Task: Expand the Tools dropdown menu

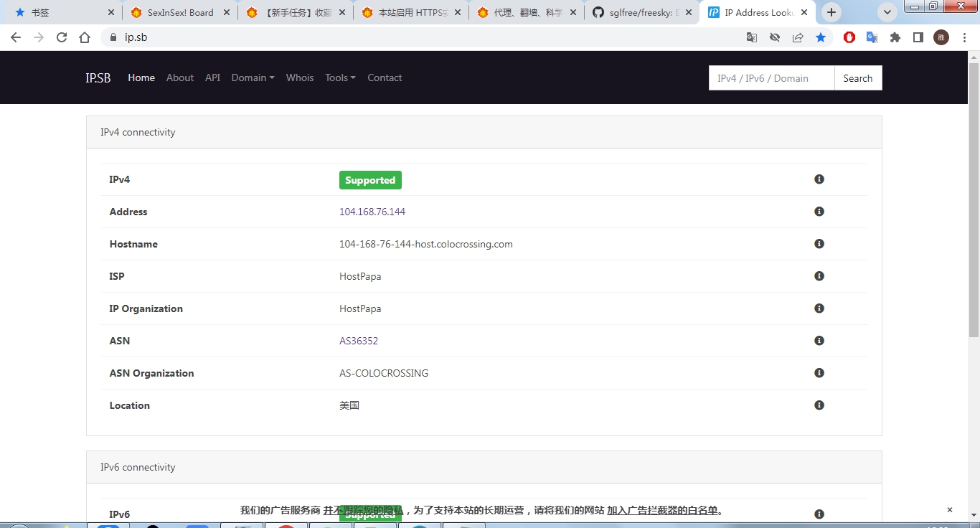Action: pos(340,77)
